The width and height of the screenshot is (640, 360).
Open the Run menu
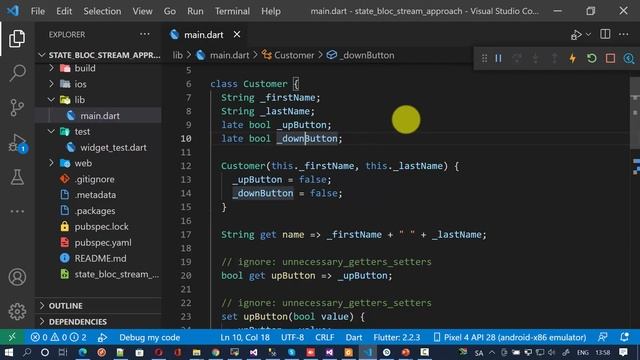coord(195,11)
